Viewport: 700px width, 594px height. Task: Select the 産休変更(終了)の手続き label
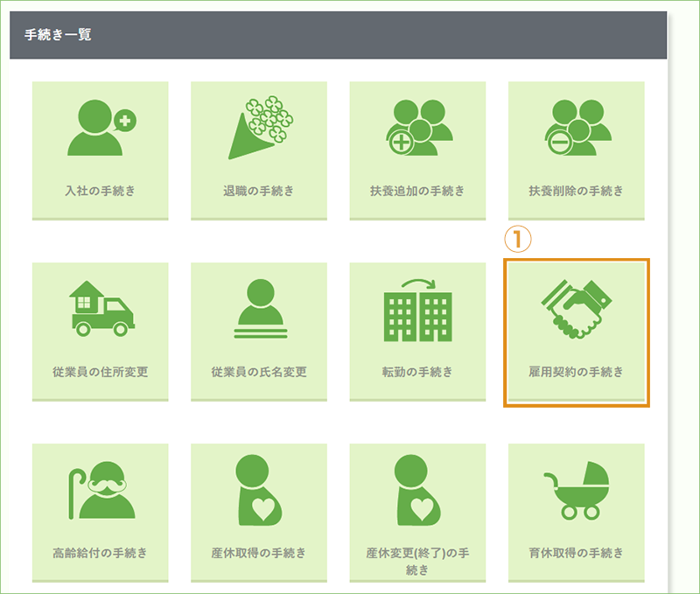pos(417,562)
